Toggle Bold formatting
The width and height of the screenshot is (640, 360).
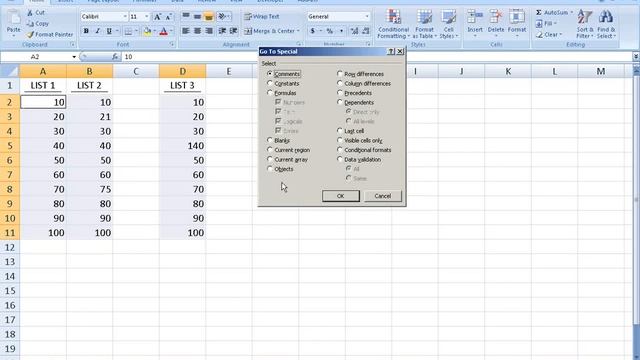click(x=86, y=31)
